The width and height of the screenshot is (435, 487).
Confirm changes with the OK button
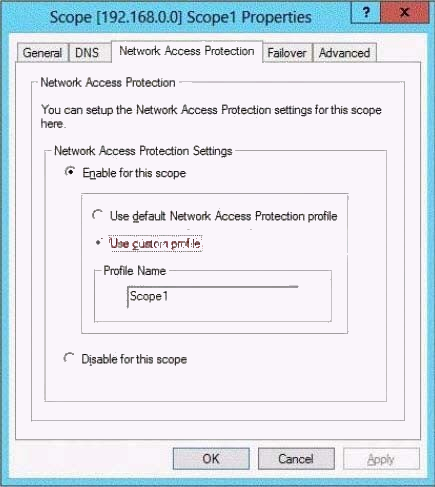click(x=211, y=459)
